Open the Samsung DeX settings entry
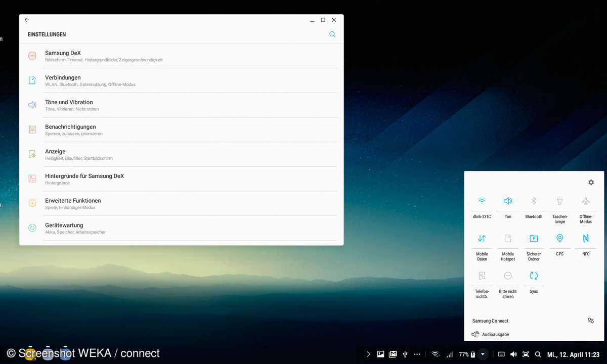 [x=182, y=56]
